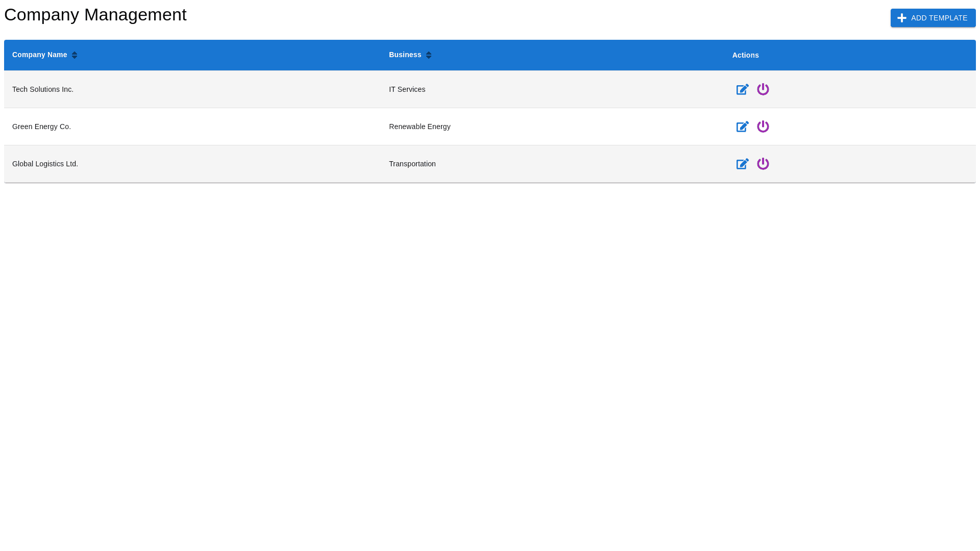This screenshot has width=980, height=551.
Task: Select the Global Logistics Ltd. name cell
Action: (45, 164)
